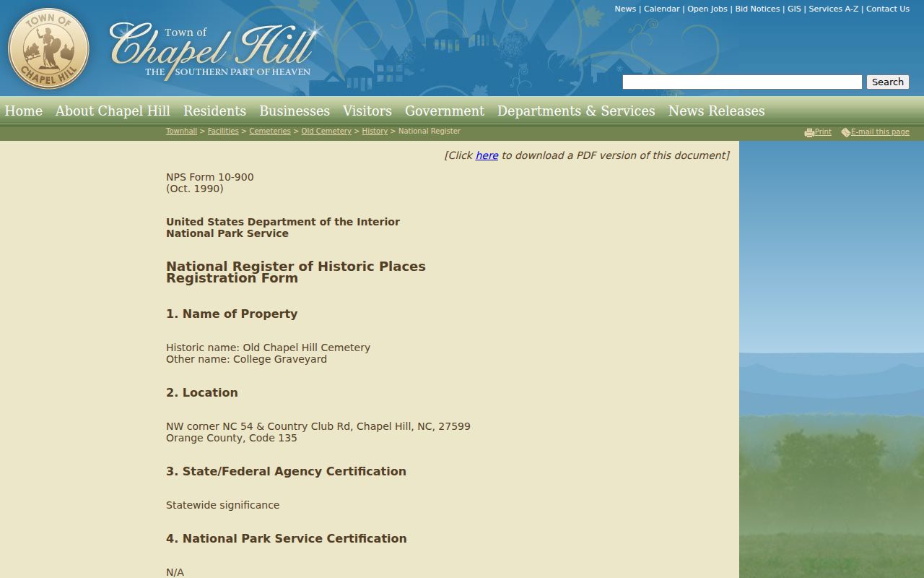Viewport: 924px width, 578px height.
Task: Go to Bid Notices link
Action: pyautogui.click(x=757, y=9)
